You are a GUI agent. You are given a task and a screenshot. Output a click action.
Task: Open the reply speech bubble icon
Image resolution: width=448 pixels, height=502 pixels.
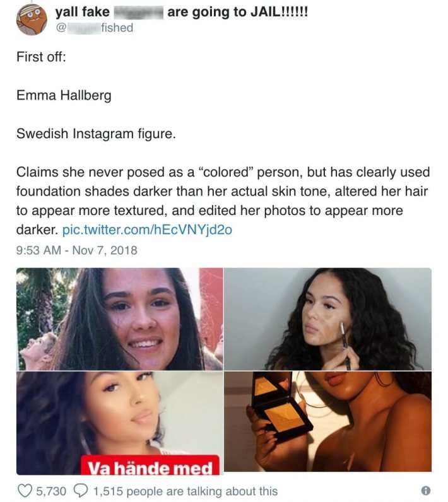click(x=81, y=490)
